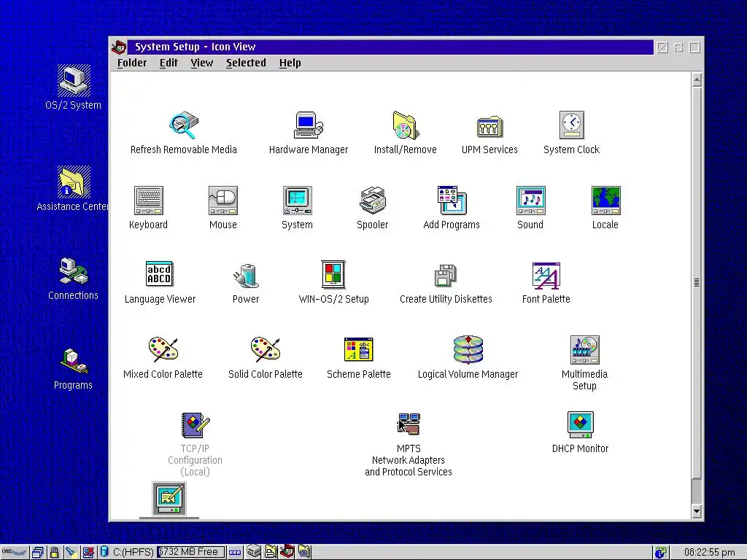Open Create Utility Diskettes icon

coord(446,275)
